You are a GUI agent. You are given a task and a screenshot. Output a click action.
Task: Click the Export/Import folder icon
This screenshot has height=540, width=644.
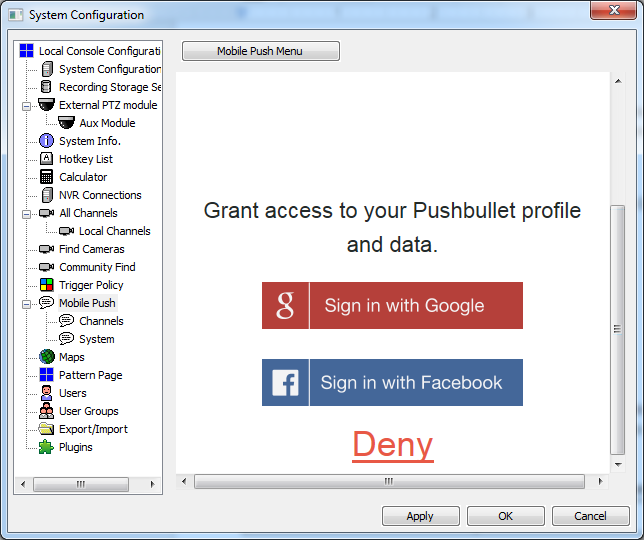tap(46, 429)
